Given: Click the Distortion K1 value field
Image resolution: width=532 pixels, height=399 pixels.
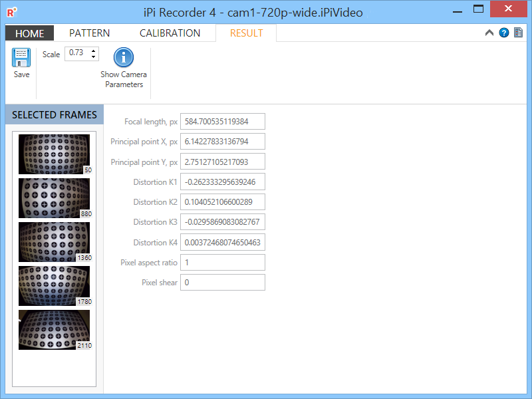Looking at the screenshot, I should [223, 182].
